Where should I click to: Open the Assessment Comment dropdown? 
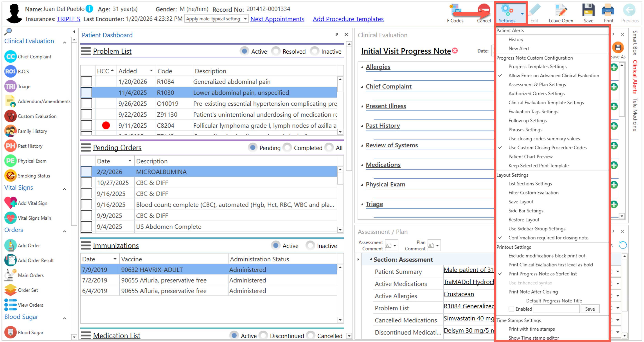395,245
